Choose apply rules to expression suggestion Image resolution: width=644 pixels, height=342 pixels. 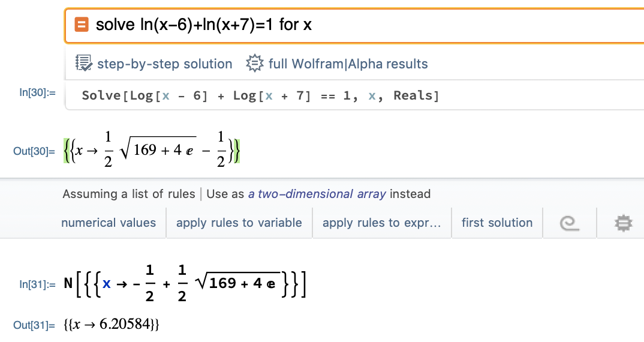(382, 223)
